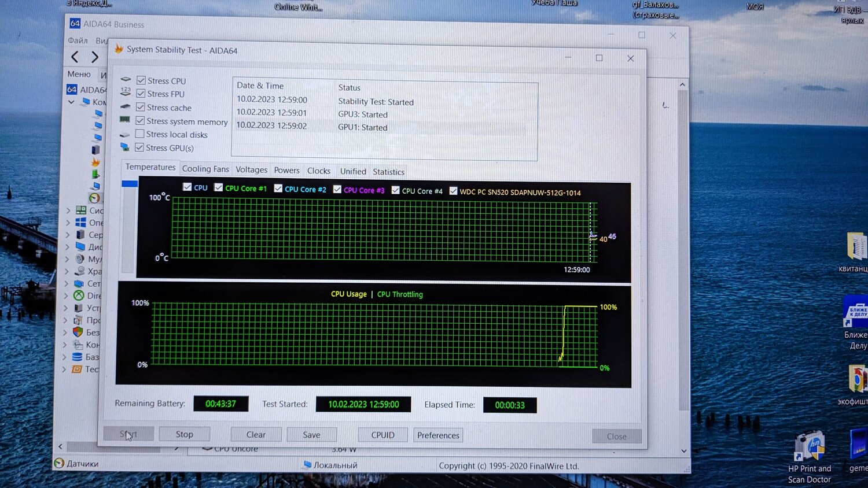Click the Stress CPU chip icon
The width and height of the screenshot is (868, 488).
tap(126, 79)
